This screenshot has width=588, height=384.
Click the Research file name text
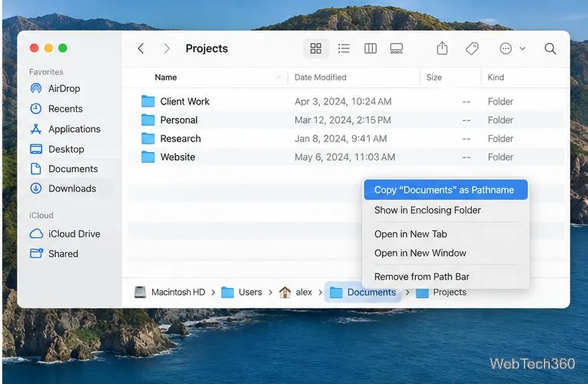click(181, 138)
